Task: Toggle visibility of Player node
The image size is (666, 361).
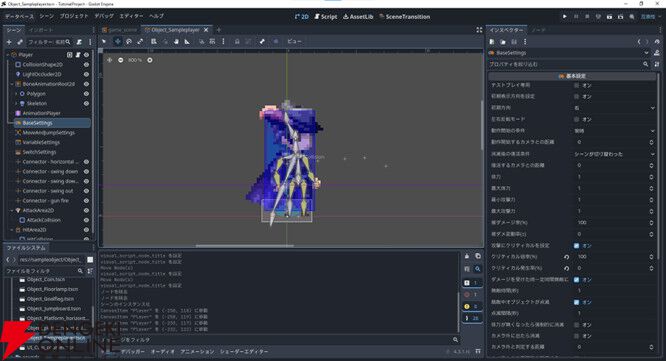Action: 86,55
